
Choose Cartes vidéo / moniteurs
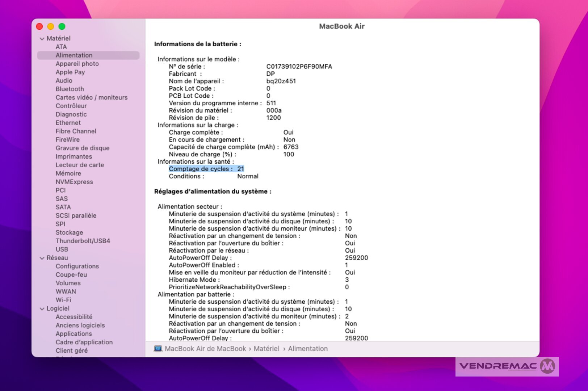tap(91, 97)
